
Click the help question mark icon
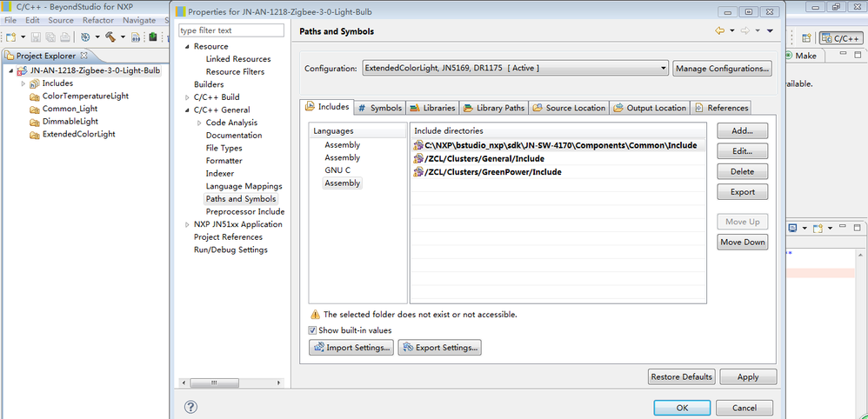coord(190,407)
